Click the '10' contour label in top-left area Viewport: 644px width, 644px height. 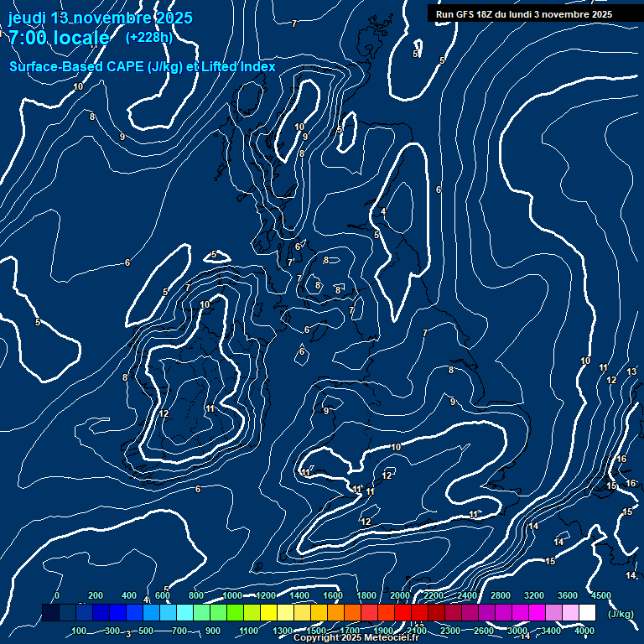(78, 86)
